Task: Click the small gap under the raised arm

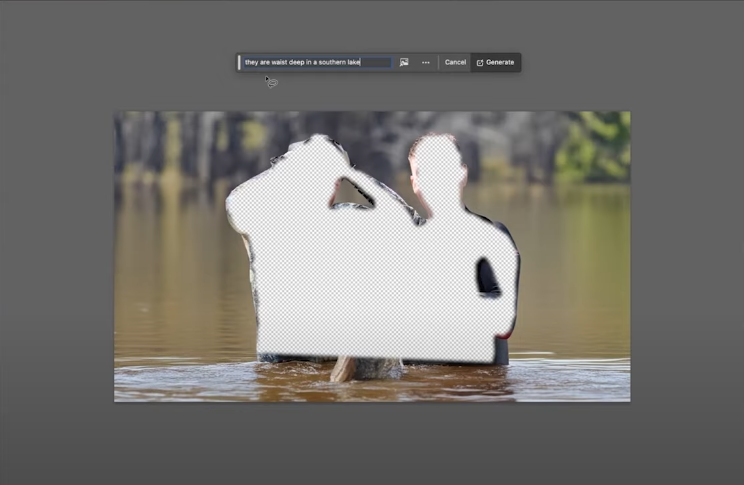Action: click(x=352, y=192)
